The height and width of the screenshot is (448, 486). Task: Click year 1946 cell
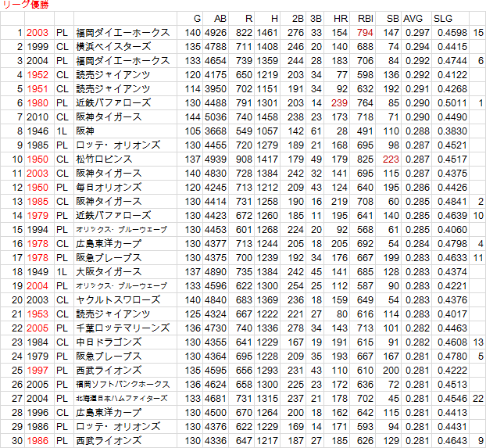click(x=38, y=131)
